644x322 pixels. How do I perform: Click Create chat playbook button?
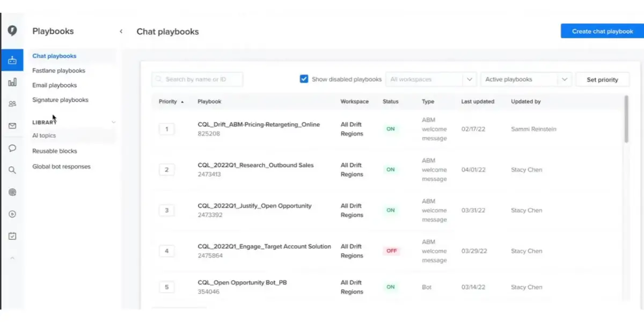[602, 31]
